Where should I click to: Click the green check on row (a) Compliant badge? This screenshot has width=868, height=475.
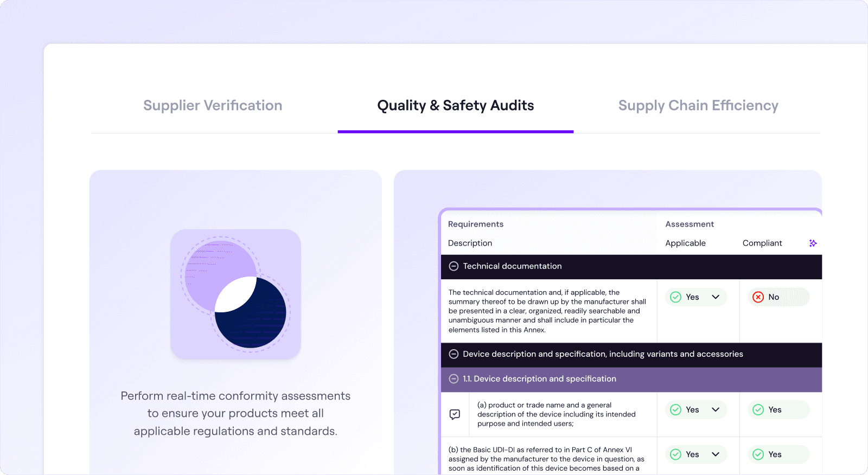click(758, 410)
